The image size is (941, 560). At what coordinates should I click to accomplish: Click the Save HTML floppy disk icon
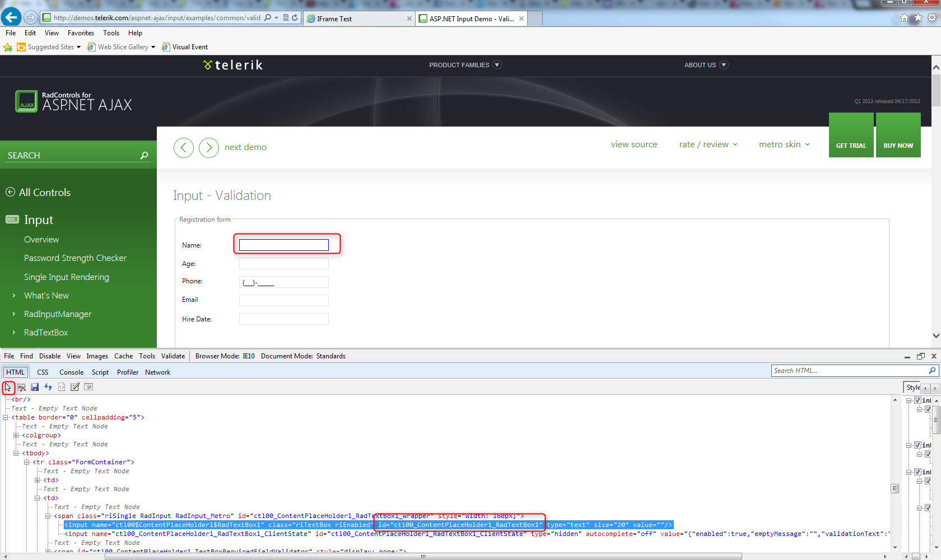pos(35,387)
